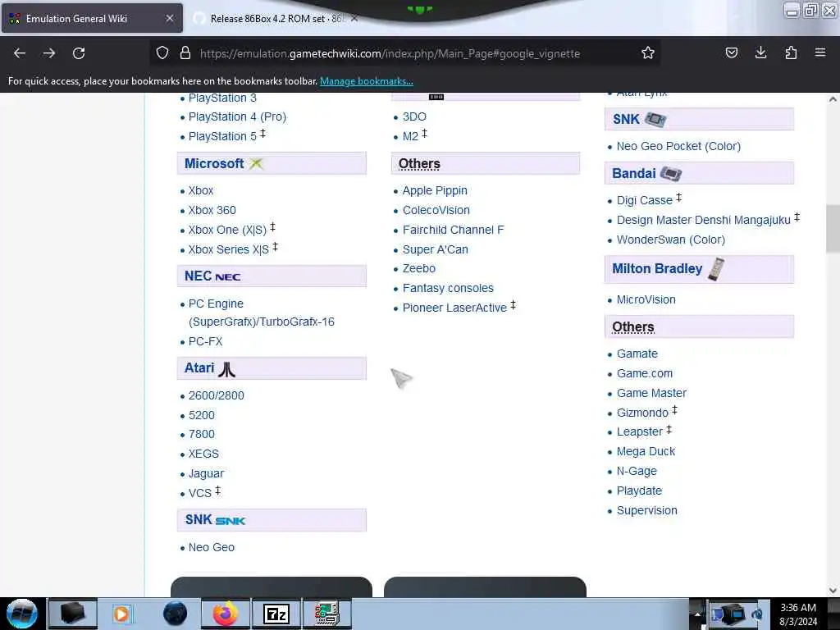Screen dimensions: 840x630
Task: Open Manage bookmarks link
Action: [x=367, y=81]
